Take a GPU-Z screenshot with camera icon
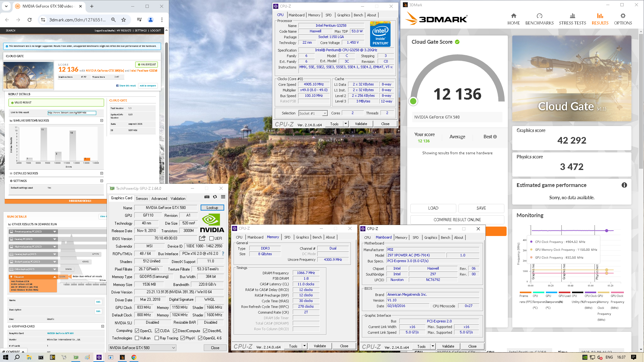 [x=207, y=197]
